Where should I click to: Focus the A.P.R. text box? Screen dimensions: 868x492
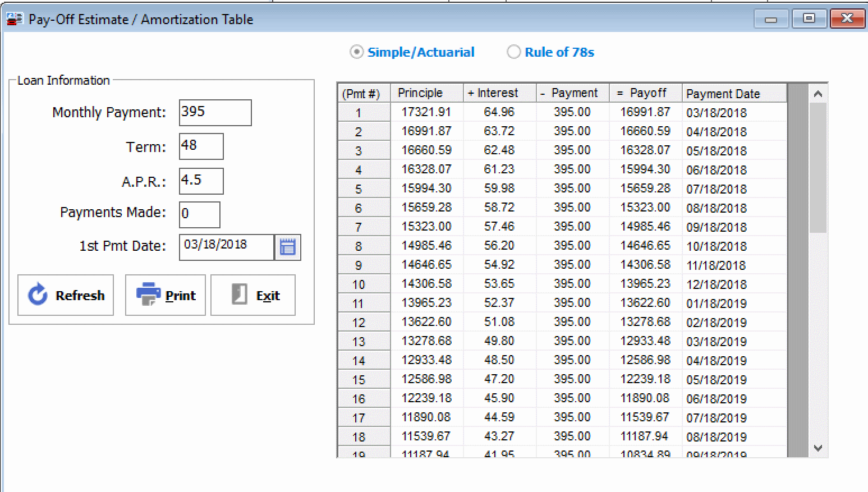201,181
